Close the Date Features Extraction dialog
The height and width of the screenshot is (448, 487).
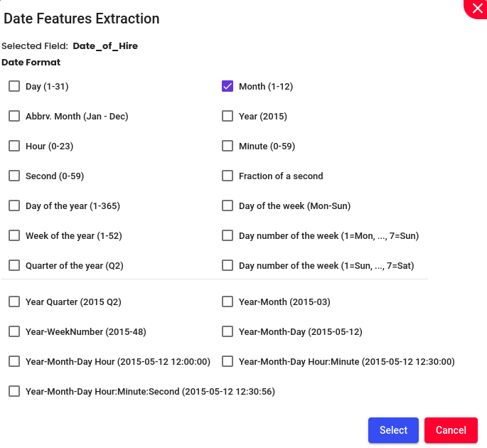click(477, 9)
